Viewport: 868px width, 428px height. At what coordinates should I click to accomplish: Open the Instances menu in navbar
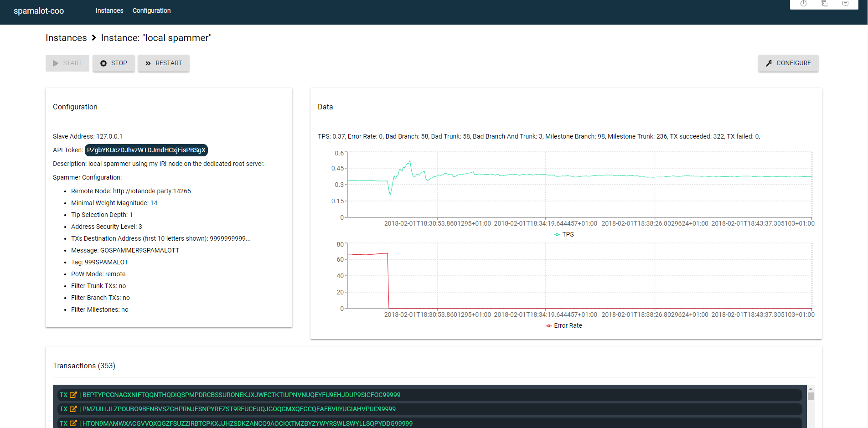pyautogui.click(x=109, y=10)
